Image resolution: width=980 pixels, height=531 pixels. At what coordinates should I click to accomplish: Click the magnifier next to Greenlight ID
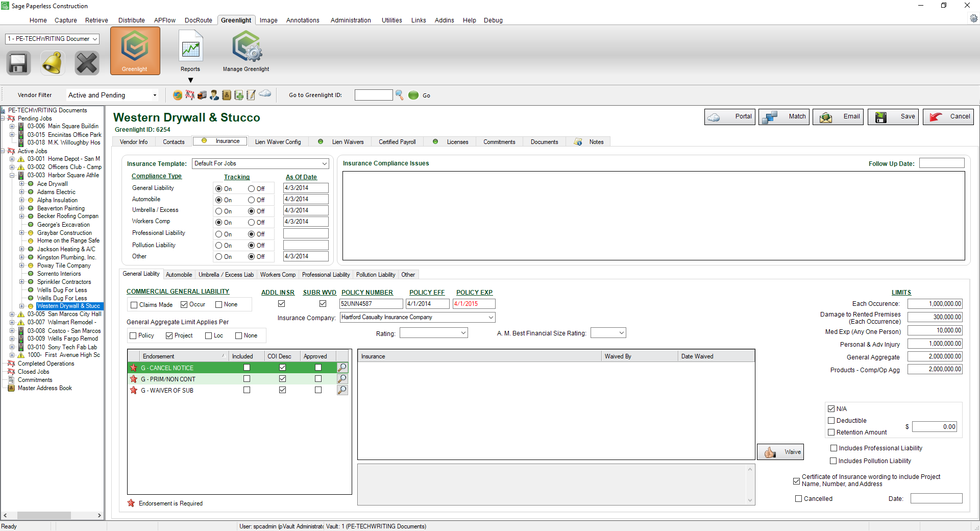pyautogui.click(x=400, y=95)
